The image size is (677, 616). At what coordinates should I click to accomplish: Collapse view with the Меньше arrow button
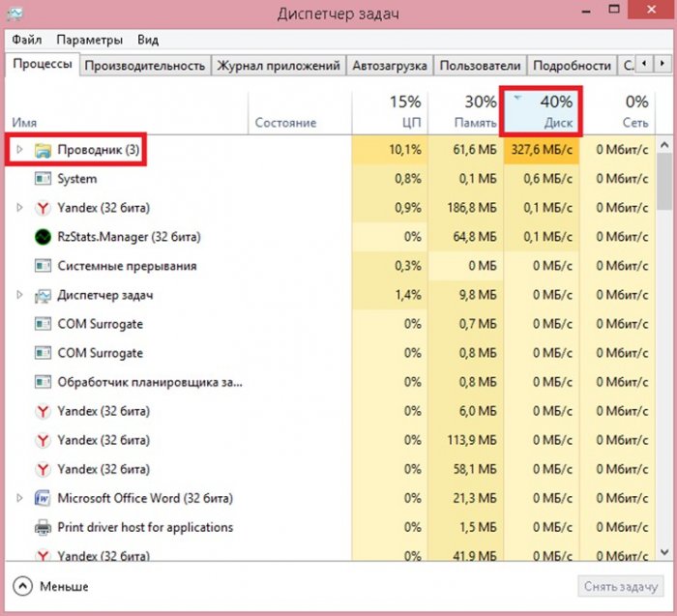(x=22, y=586)
